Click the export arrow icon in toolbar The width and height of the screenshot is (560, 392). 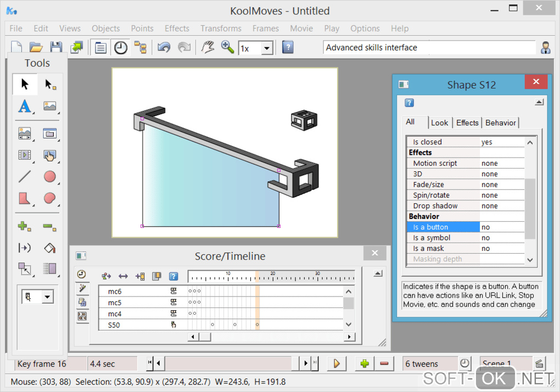(x=76, y=47)
